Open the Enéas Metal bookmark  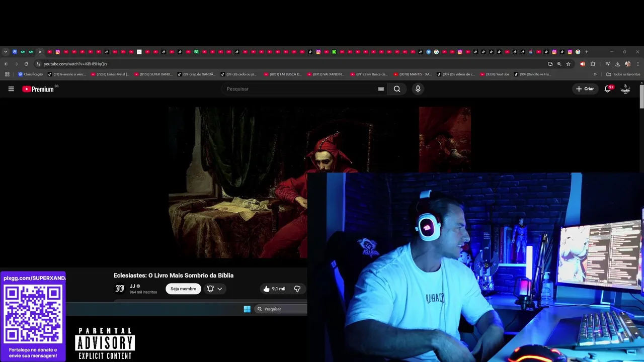tap(110, 74)
